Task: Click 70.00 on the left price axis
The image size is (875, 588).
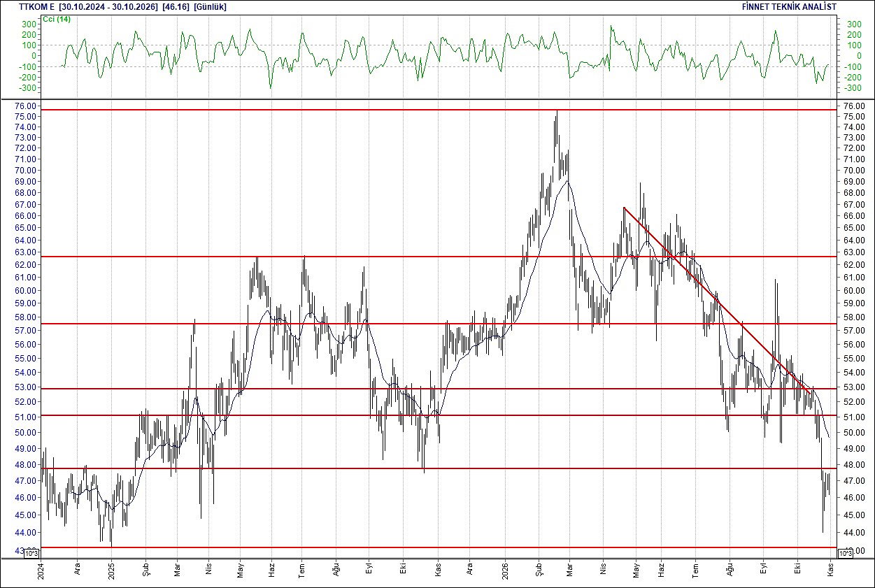Action: [27, 170]
